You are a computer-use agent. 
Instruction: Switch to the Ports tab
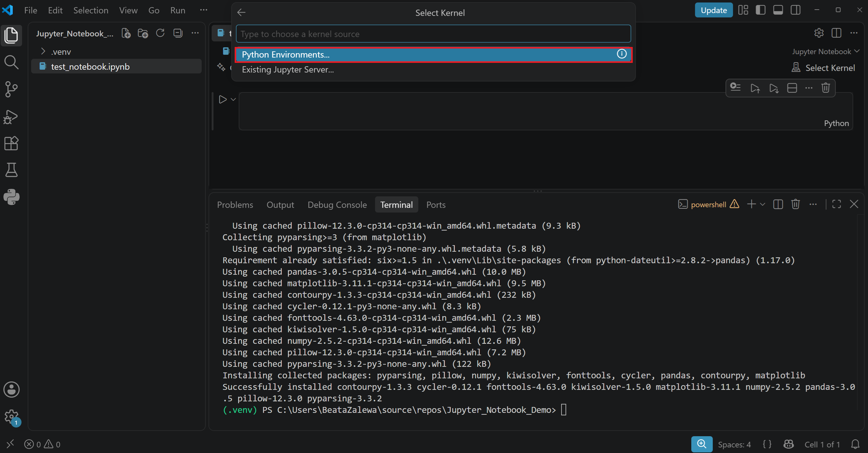pyautogui.click(x=436, y=205)
